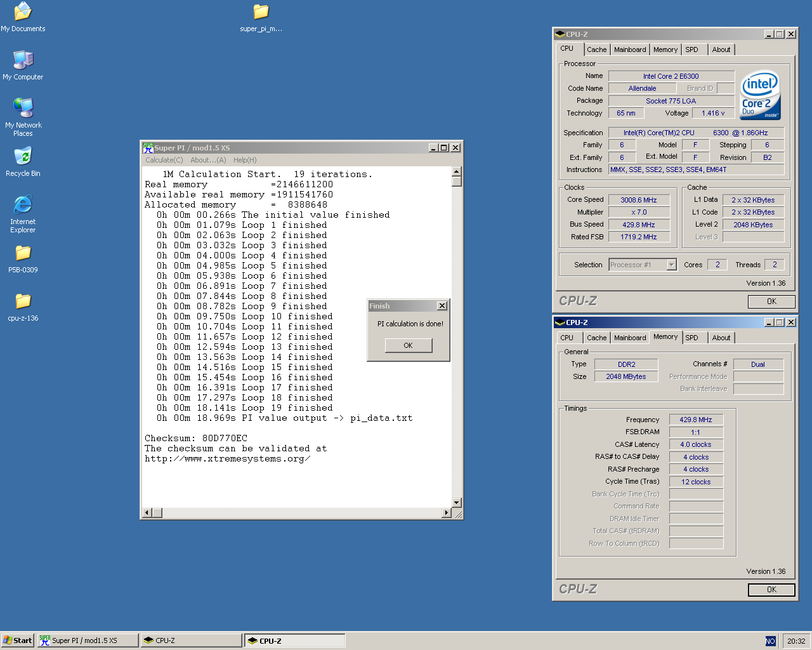This screenshot has height=650, width=812.
Task: Activate the second CPU-Z taskbar button
Action: click(x=295, y=640)
